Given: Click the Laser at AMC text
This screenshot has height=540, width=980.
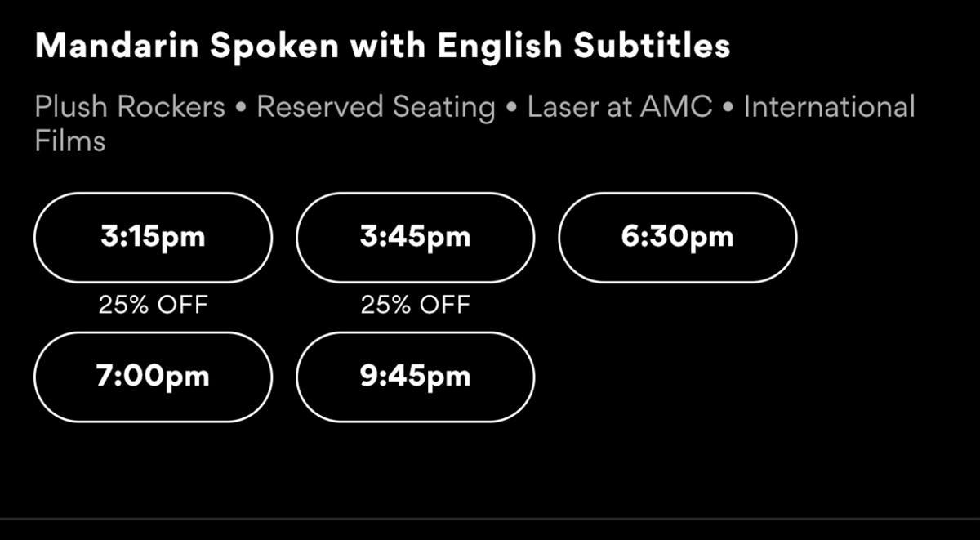Looking at the screenshot, I should 619,107.
